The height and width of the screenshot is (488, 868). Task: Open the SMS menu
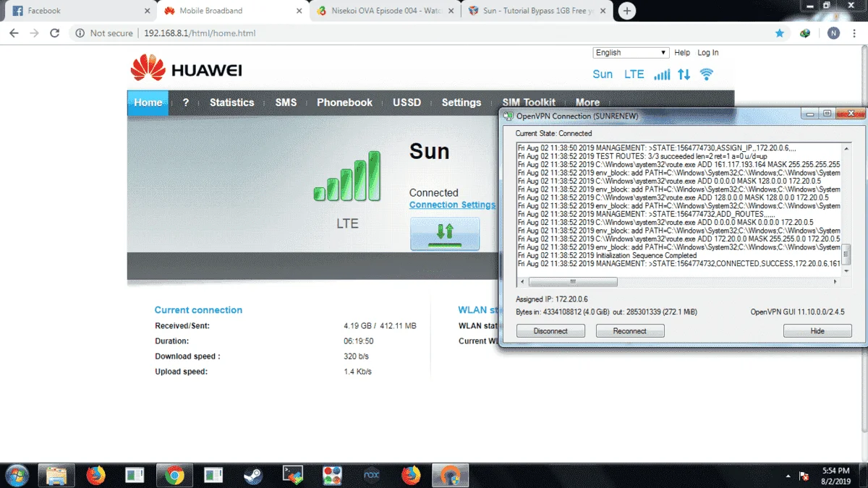coord(286,103)
